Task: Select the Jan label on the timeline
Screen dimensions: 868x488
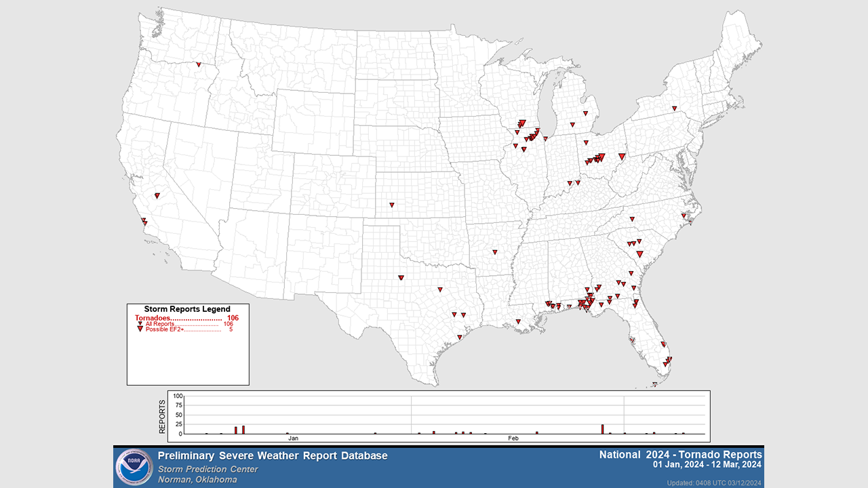Action: (294, 439)
